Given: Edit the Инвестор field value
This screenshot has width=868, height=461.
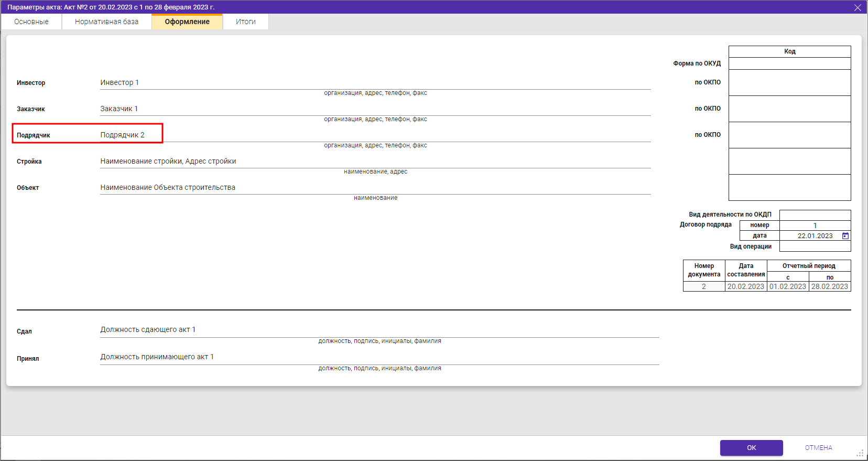Looking at the screenshot, I should point(375,83).
